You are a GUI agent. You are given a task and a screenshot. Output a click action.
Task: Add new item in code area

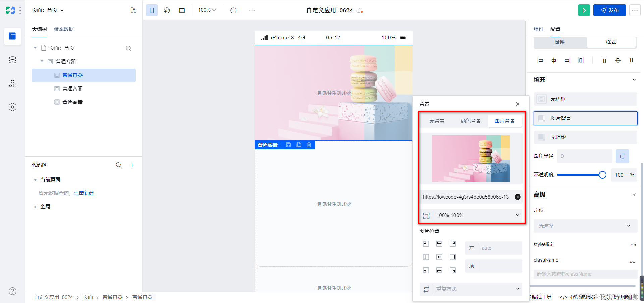pyautogui.click(x=132, y=165)
